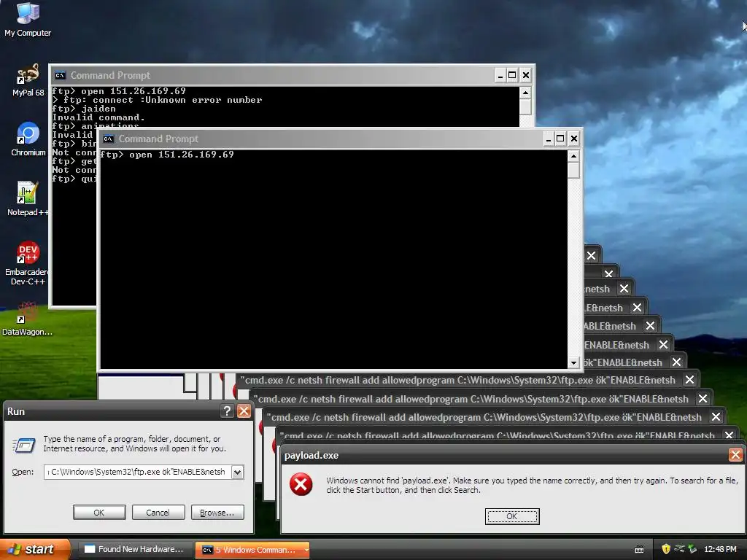747x560 pixels.
Task: Click 'ftp> jaiden' line in back Command Prompt
Action: [x=84, y=109]
